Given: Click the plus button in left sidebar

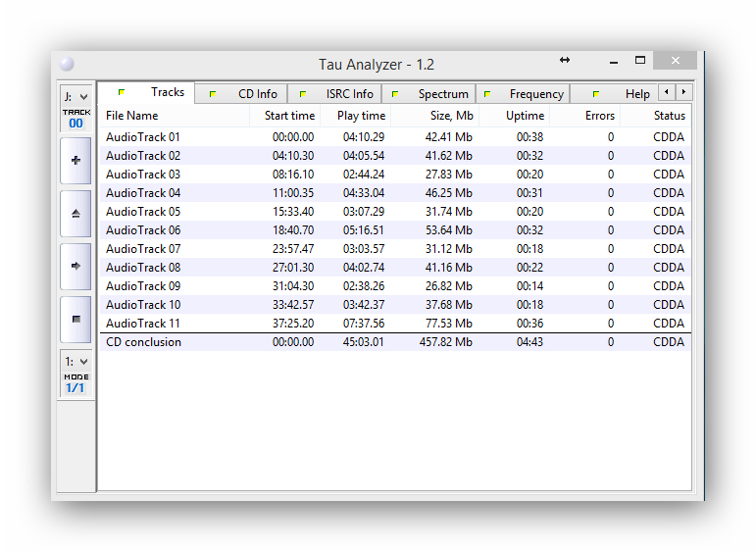Looking at the screenshot, I should [x=76, y=161].
